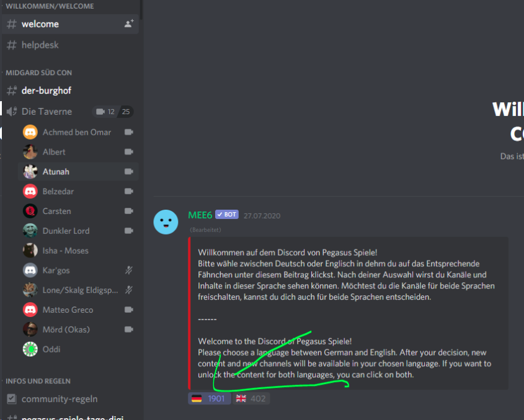Toggle the UK flag reaction with 402

(x=251, y=398)
